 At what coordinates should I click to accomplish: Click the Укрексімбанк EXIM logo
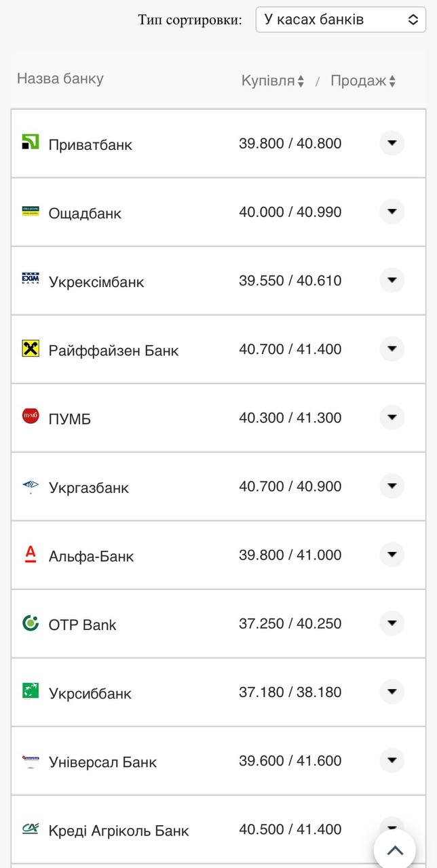pyautogui.click(x=30, y=280)
